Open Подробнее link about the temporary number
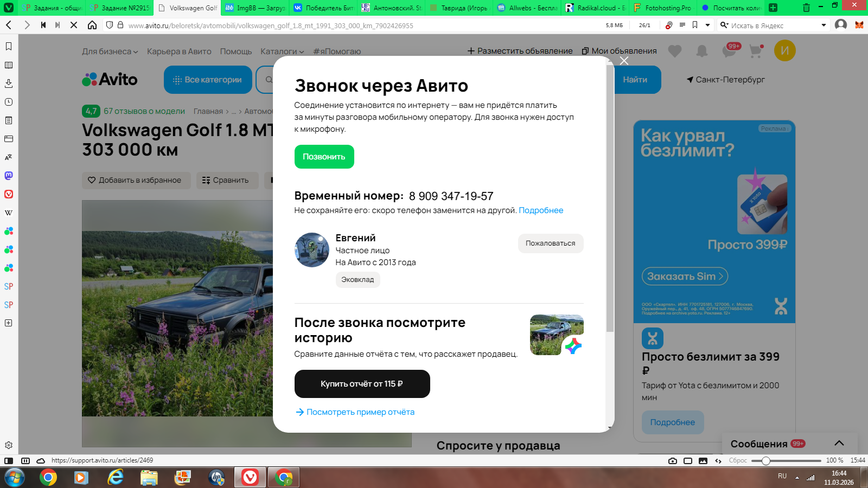This screenshot has width=868, height=488. [541, 210]
